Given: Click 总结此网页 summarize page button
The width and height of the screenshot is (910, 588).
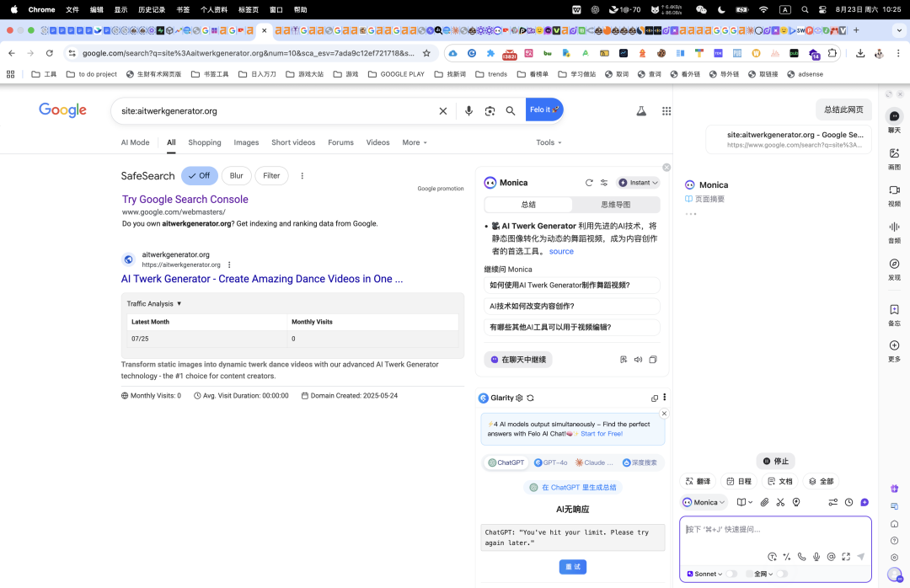Looking at the screenshot, I should click(x=843, y=110).
